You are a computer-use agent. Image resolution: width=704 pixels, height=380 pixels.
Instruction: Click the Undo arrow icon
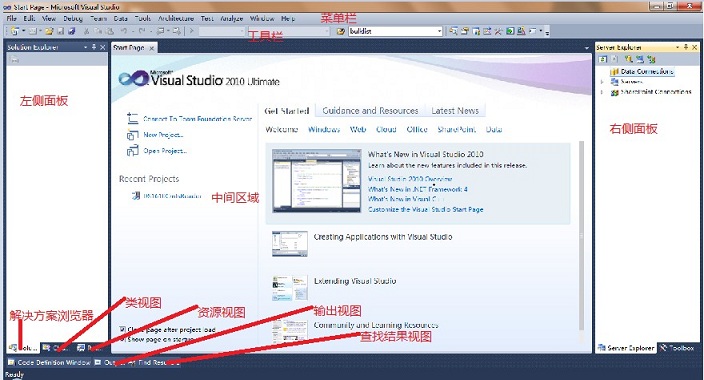(x=123, y=31)
